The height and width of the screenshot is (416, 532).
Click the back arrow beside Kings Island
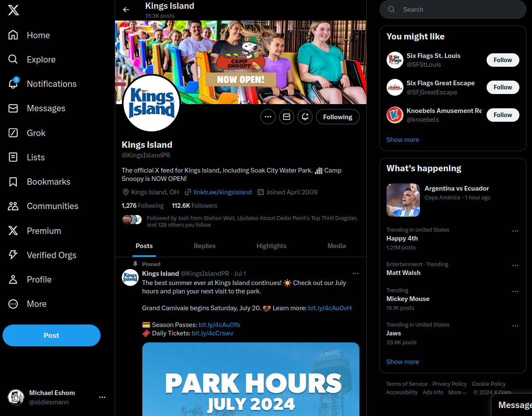click(126, 10)
